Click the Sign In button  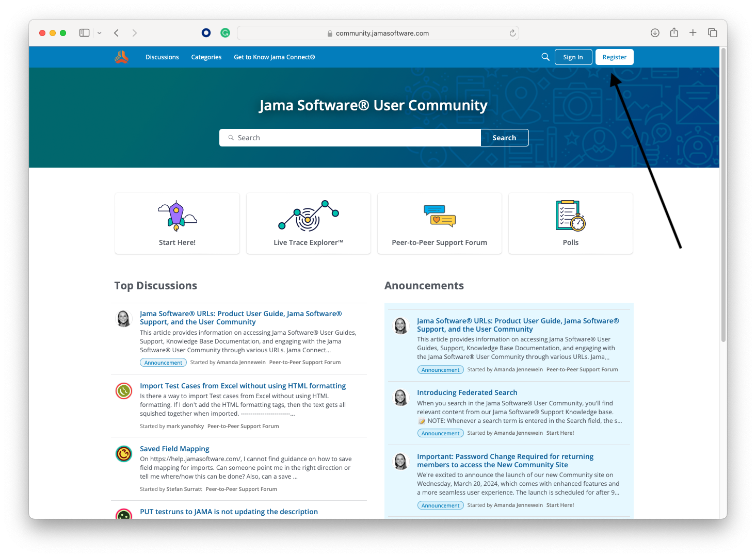click(x=573, y=57)
